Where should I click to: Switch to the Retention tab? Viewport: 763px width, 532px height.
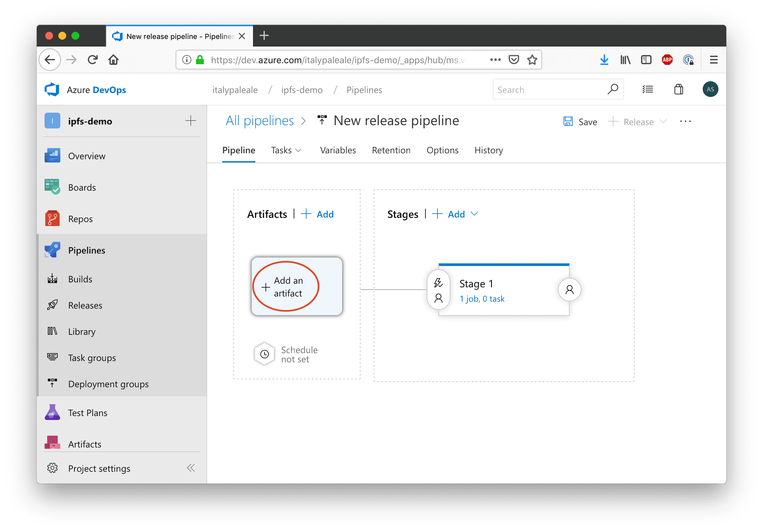[x=391, y=150]
